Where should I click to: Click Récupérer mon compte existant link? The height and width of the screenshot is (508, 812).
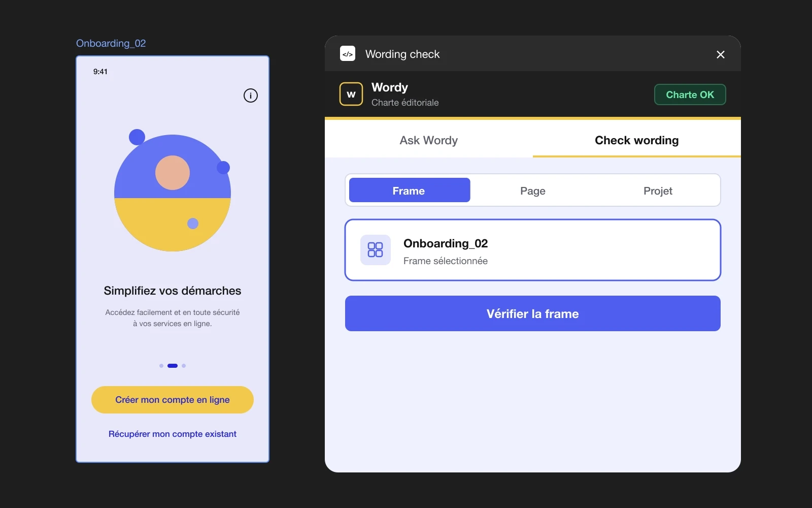click(173, 434)
